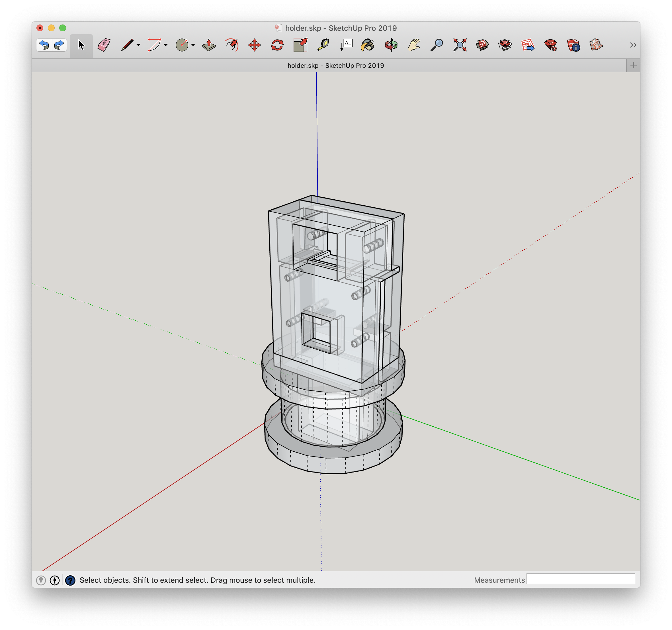
Task: Activate the Orbit tool
Action: [391, 45]
